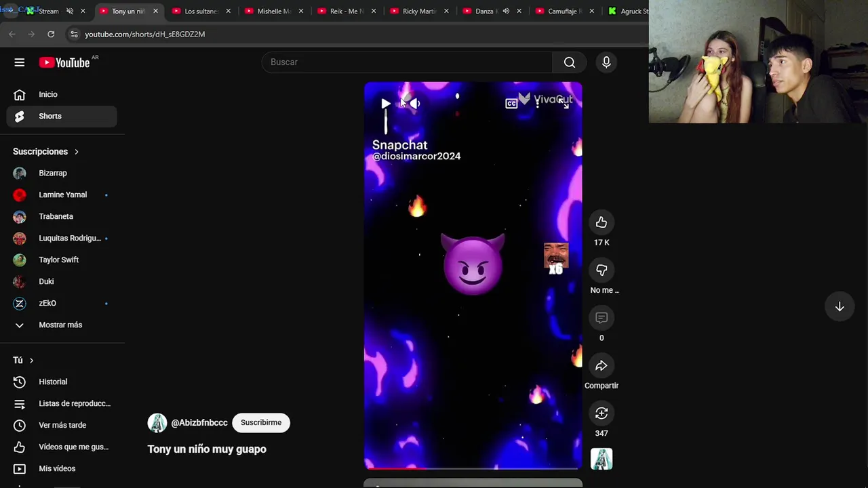868x488 pixels.
Task: Go forward in browser history
Action: pyautogui.click(x=31, y=34)
